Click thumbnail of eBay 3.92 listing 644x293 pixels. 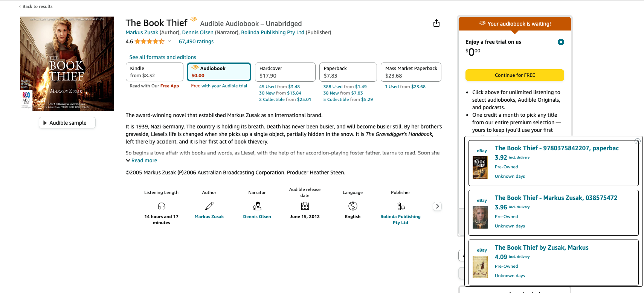coord(480,167)
